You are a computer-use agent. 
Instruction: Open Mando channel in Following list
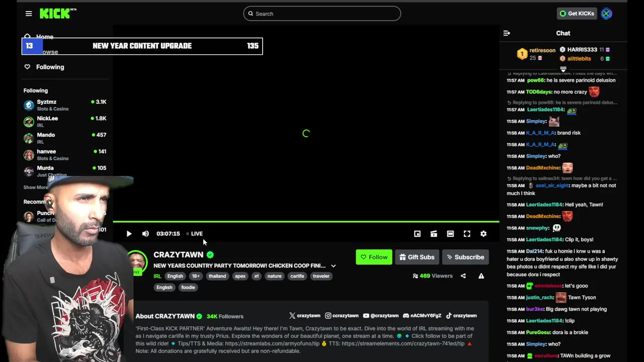click(x=65, y=138)
